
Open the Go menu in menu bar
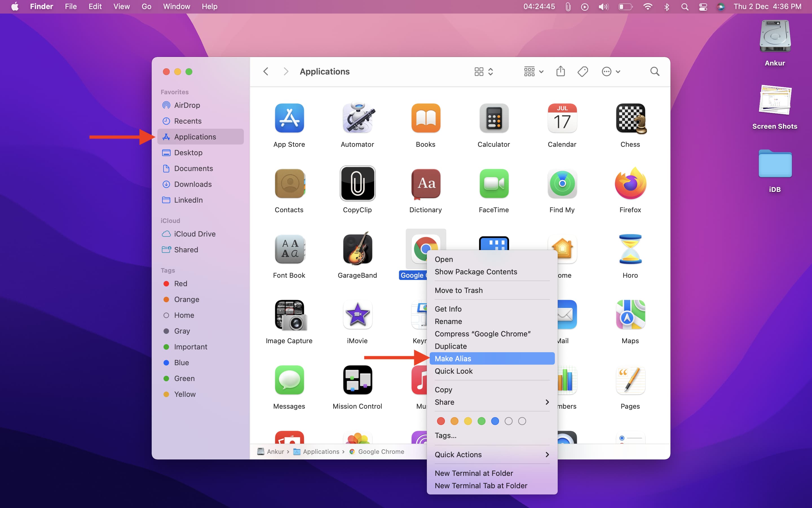click(x=146, y=6)
